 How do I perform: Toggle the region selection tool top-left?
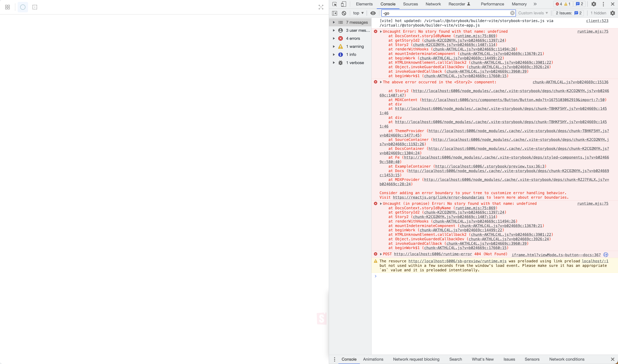tap(35, 7)
